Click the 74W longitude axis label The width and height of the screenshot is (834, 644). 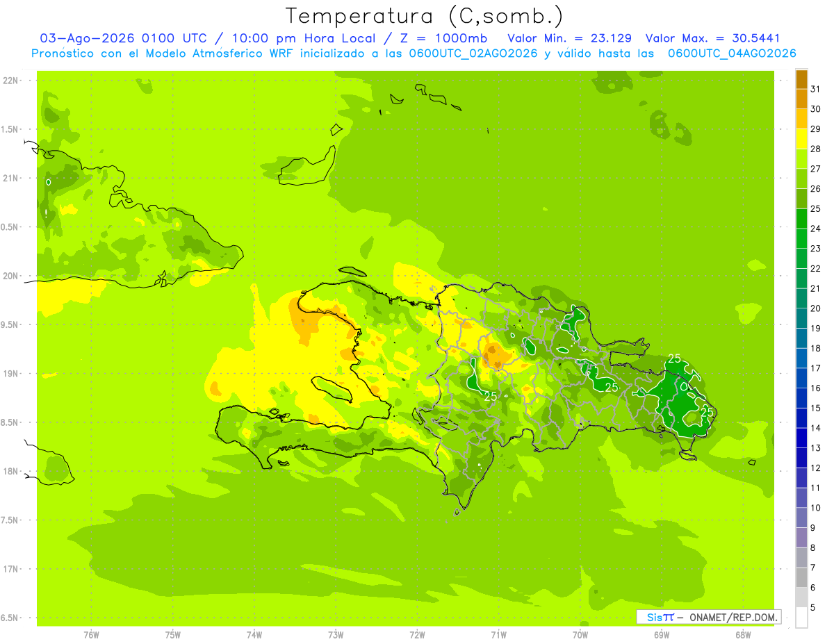coord(254,635)
